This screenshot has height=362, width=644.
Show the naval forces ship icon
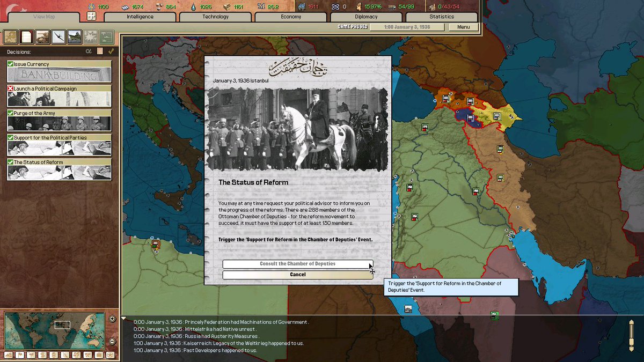pos(75,37)
